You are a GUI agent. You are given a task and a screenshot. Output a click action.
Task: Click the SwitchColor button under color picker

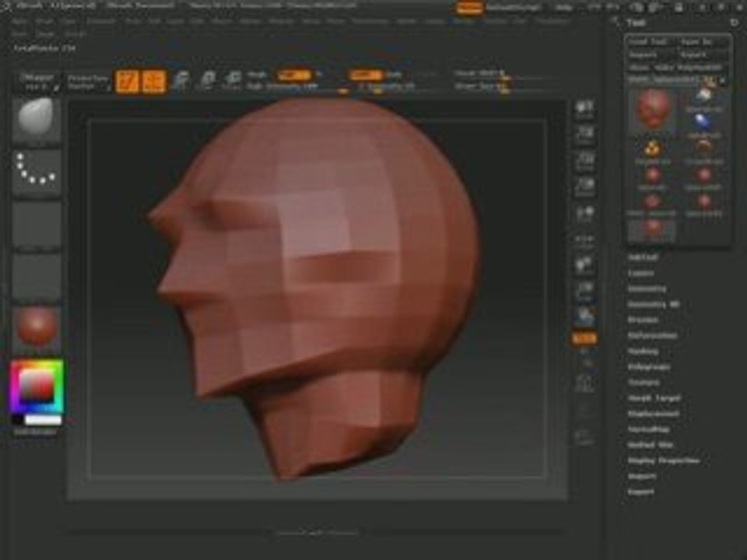pyautogui.click(x=35, y=432)
